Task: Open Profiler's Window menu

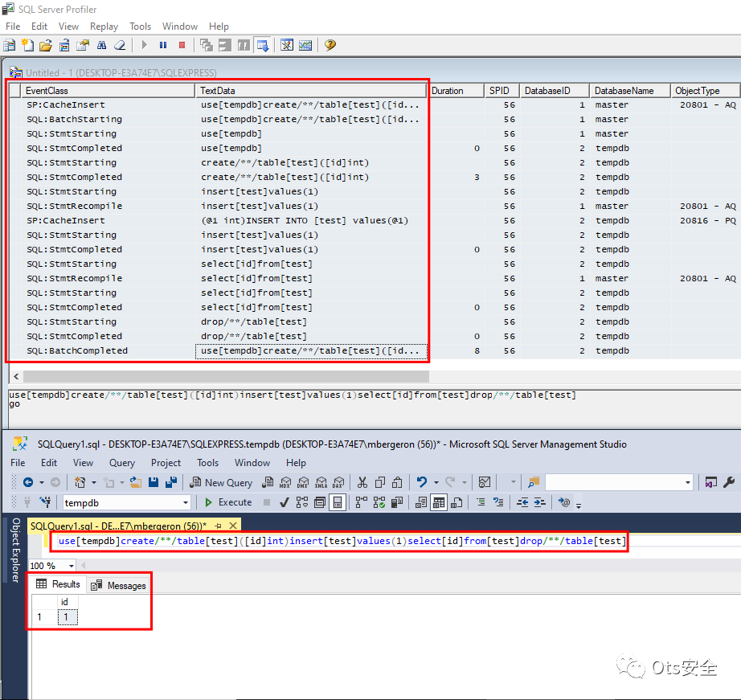Action: pyautogui.click(x=180, y=27)
